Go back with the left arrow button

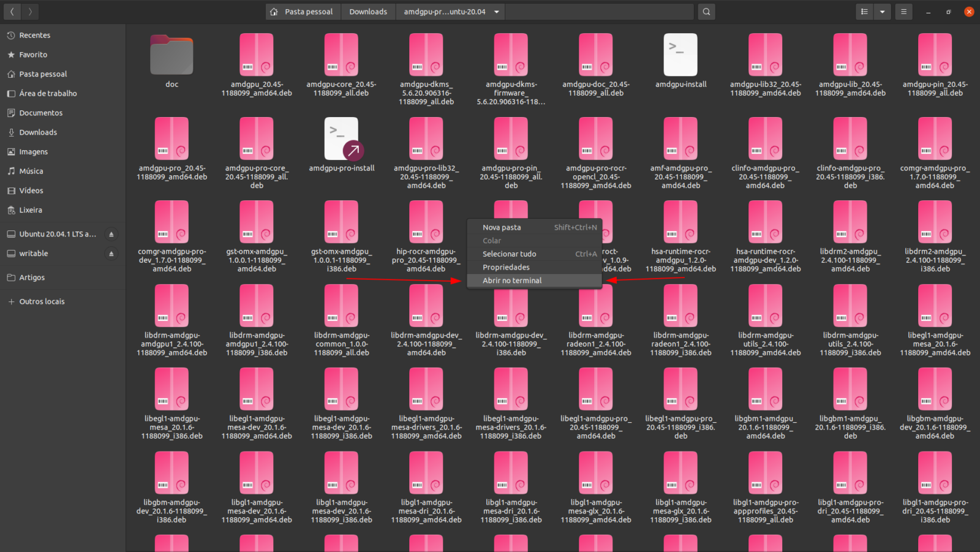point(12,12)
